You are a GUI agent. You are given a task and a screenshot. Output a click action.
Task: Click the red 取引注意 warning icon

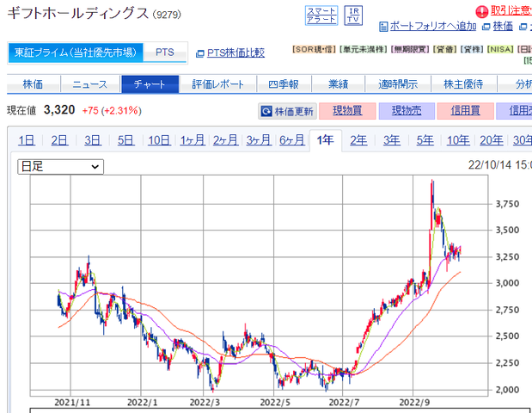(482, 12)
